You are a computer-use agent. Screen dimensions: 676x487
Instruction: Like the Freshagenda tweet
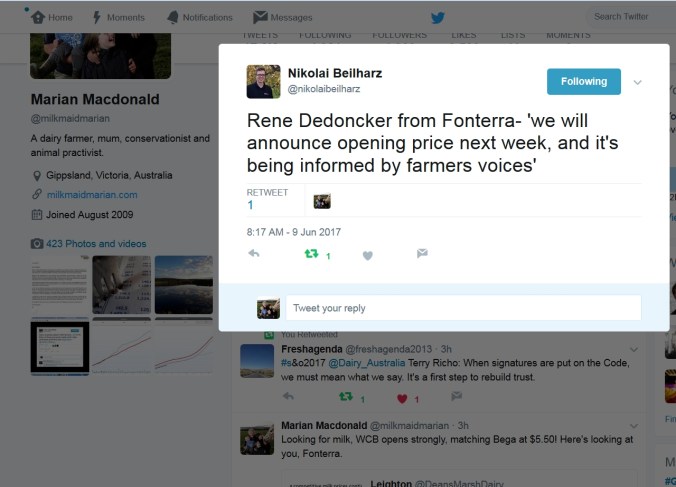[400, 397]
